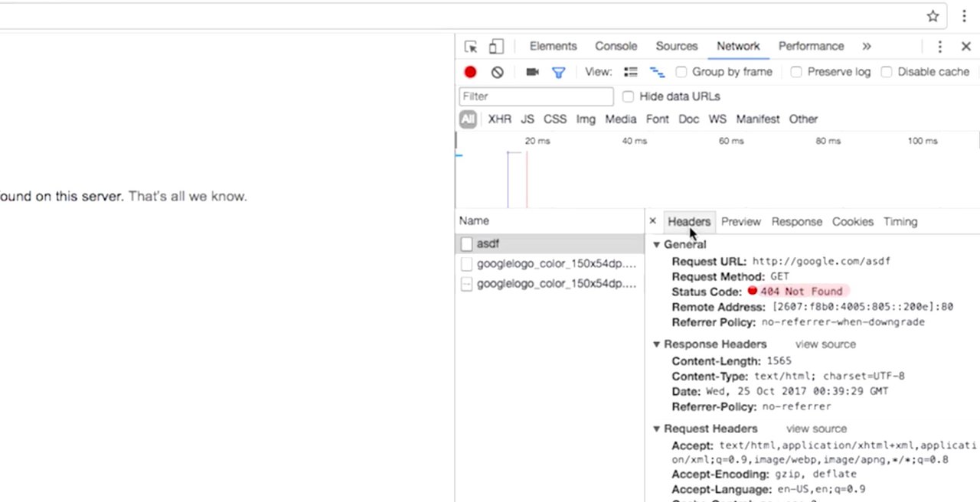Screen dimensions: 980x502
Task: Check Hide data URLs
Action: tap(628, 96)
